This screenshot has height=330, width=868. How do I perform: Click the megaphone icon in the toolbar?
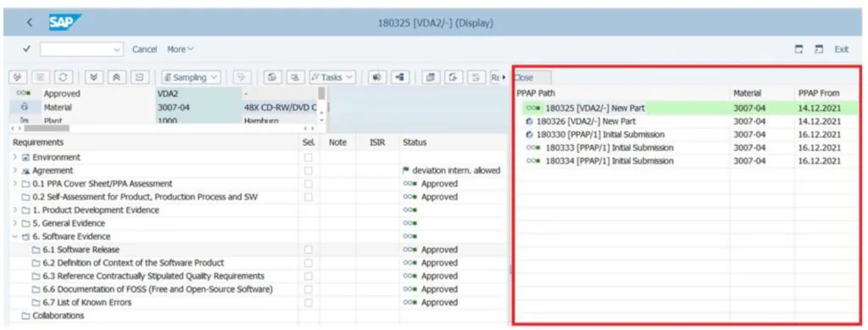coord(377,77)
